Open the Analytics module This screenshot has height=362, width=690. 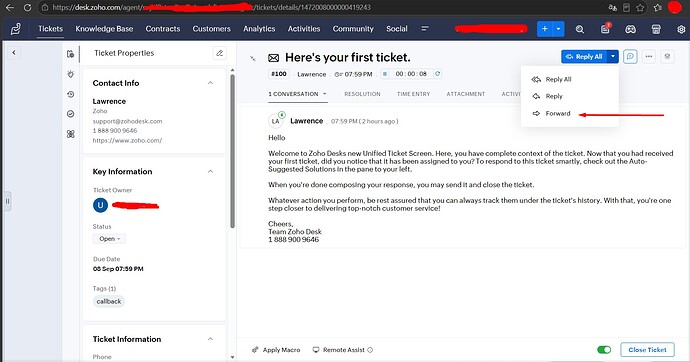tap(259, 29)
